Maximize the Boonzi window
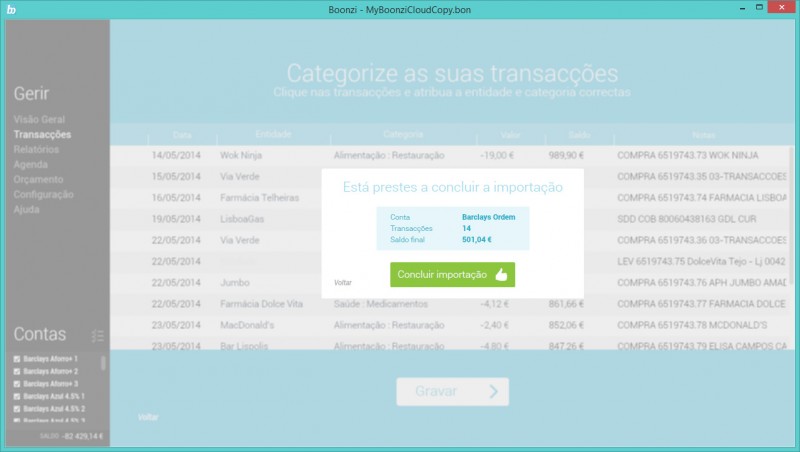 coord(750,8)
